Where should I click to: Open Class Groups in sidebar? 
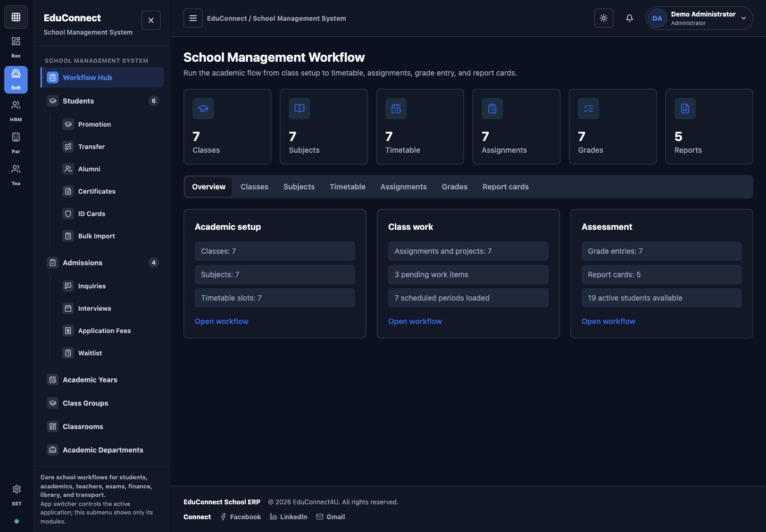(102, 403)
